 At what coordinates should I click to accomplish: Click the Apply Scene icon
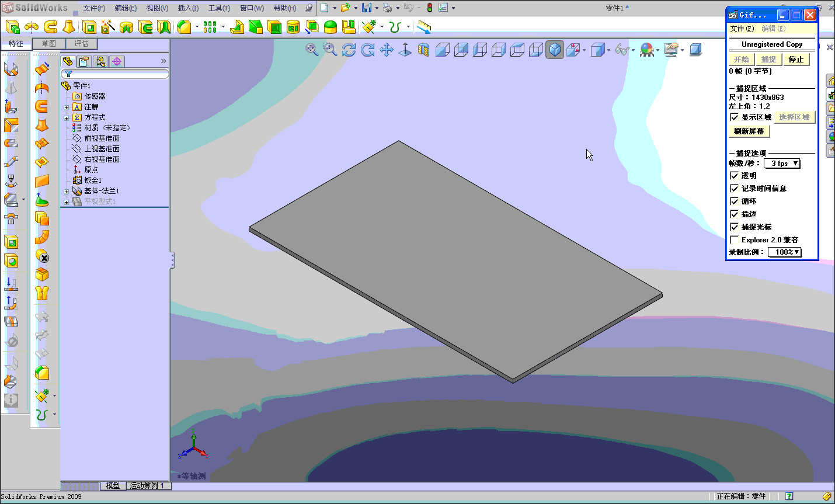[647, 50]
